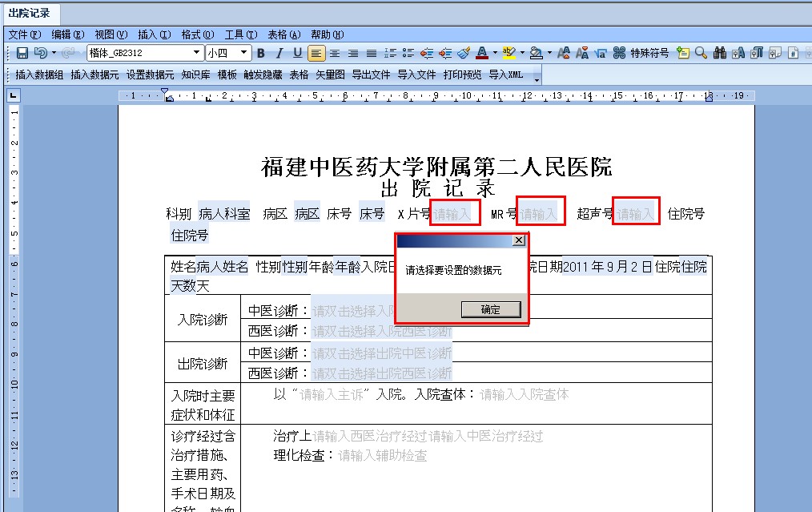Open the 视图 menu
The image size is (812, 512).
[111, 34]
